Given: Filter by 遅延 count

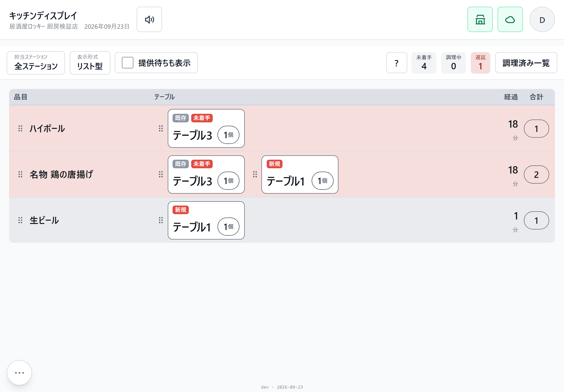Looking at the screenshot, I should [x=481, y=63].
